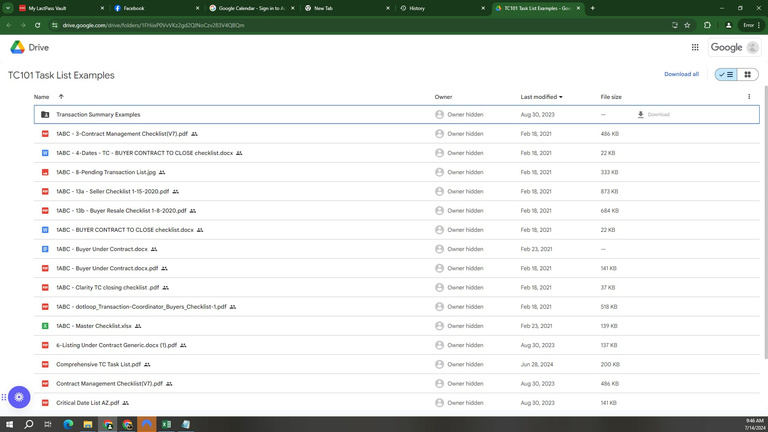Open Transaction Summary Examples folder

click(98, 115)
